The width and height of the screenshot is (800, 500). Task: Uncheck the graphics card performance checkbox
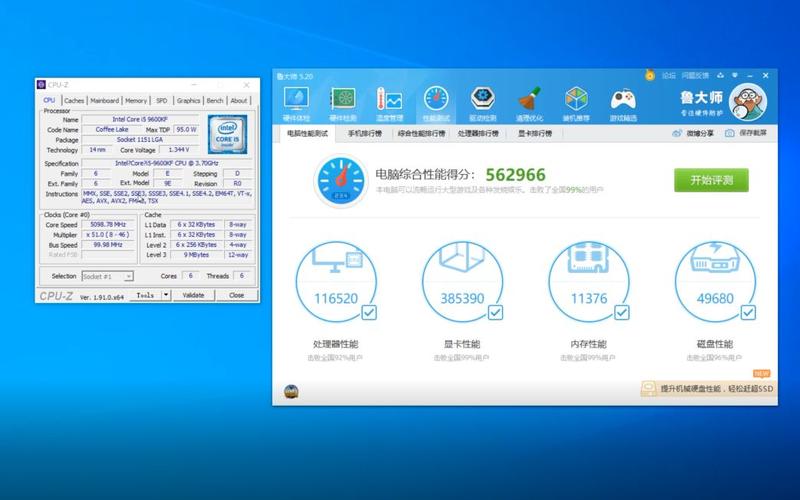pos(495,312)
